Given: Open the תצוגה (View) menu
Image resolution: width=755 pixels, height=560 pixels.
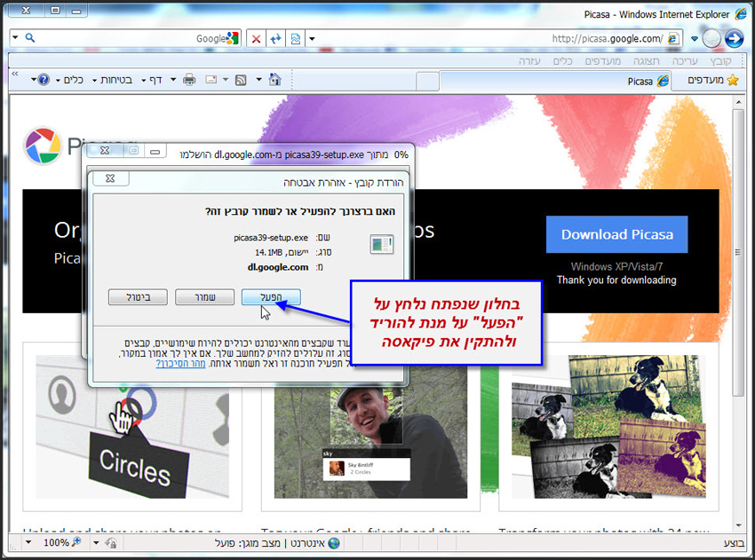Looking at the screenshot, I should [646, 61].
